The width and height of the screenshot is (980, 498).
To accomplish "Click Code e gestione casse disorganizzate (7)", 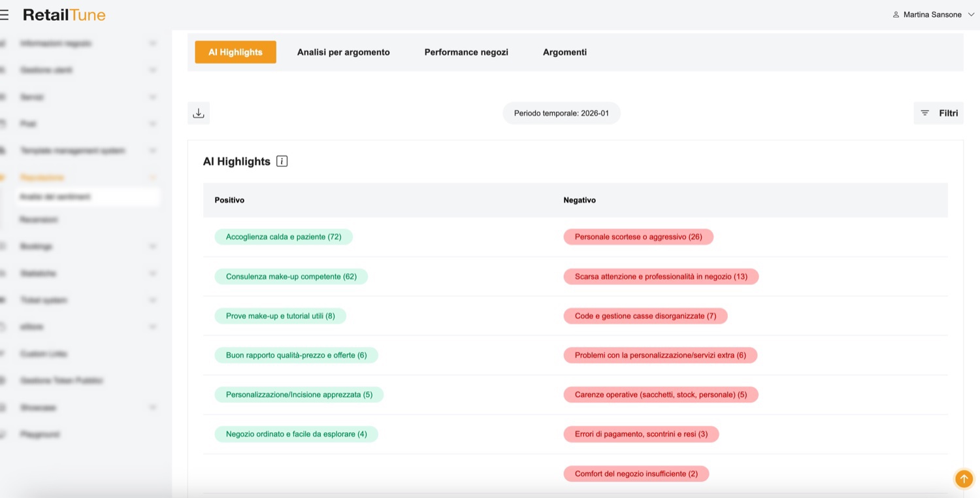I will click(x=645, y=316).
